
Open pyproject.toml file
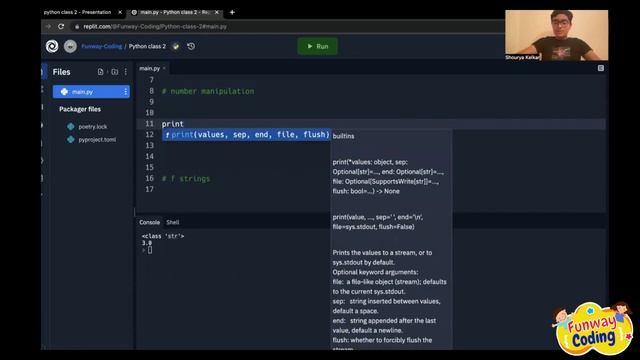click(97, 140)
